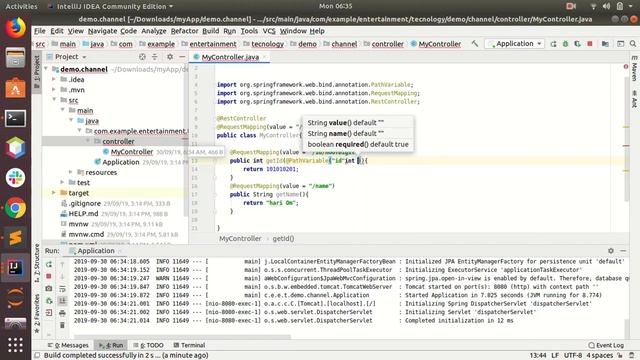Click the Exit icon in Run panel
This screenshot has height=360, width=640.
coord(49,313)
